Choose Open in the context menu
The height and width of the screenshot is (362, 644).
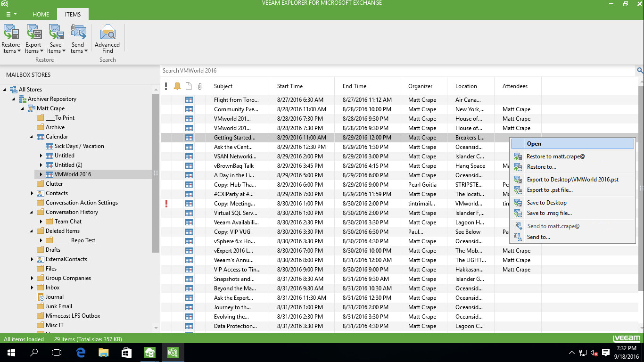tap(573, 144)
